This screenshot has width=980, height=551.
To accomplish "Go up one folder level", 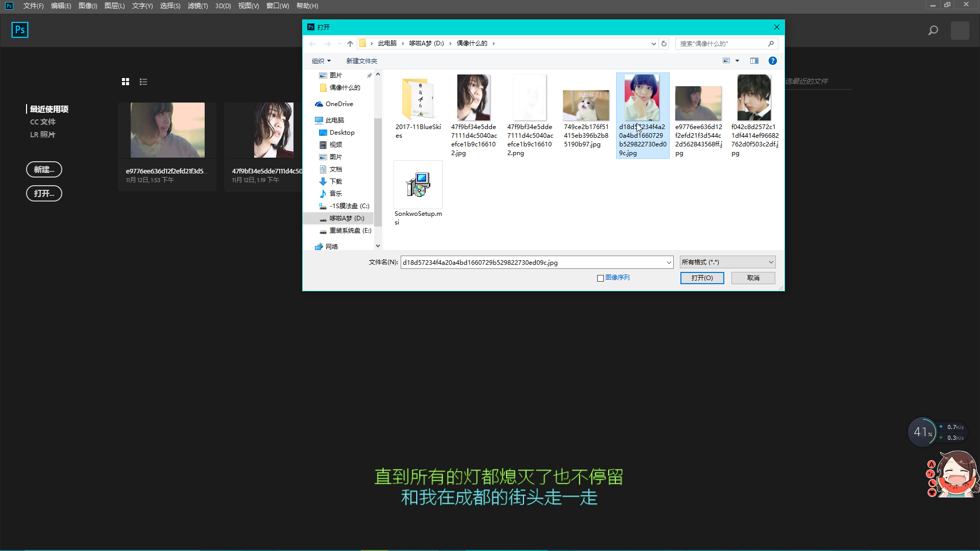I will (350, 43).
